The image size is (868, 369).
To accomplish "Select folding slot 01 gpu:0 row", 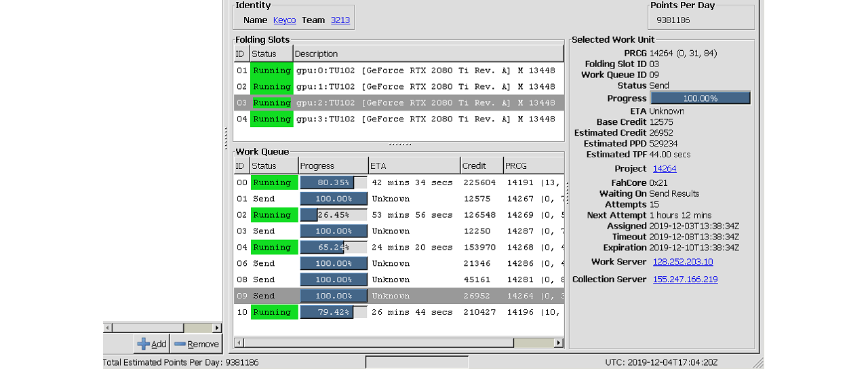I will point(399,71).
